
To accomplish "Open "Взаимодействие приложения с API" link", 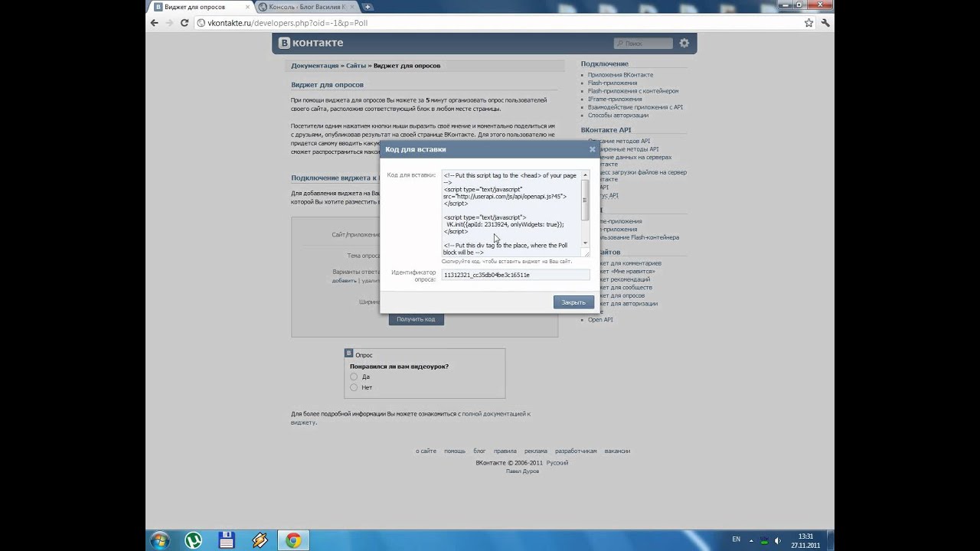I will [x=635, y=107].
